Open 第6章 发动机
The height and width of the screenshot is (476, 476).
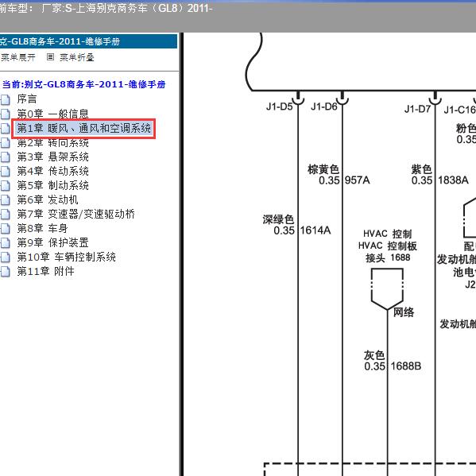click(x=48, y=199)
